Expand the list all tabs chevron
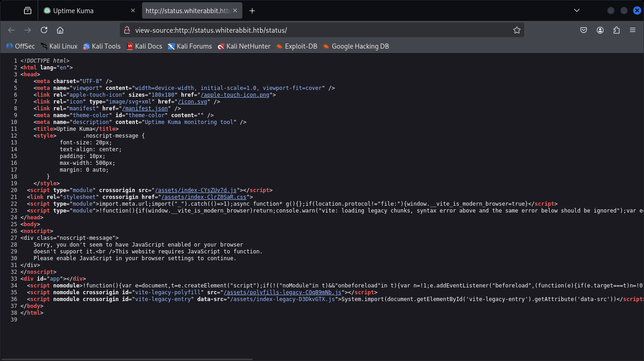Image resolution: width=644 pixels, height=361 pixels. [x=577, y=10]
